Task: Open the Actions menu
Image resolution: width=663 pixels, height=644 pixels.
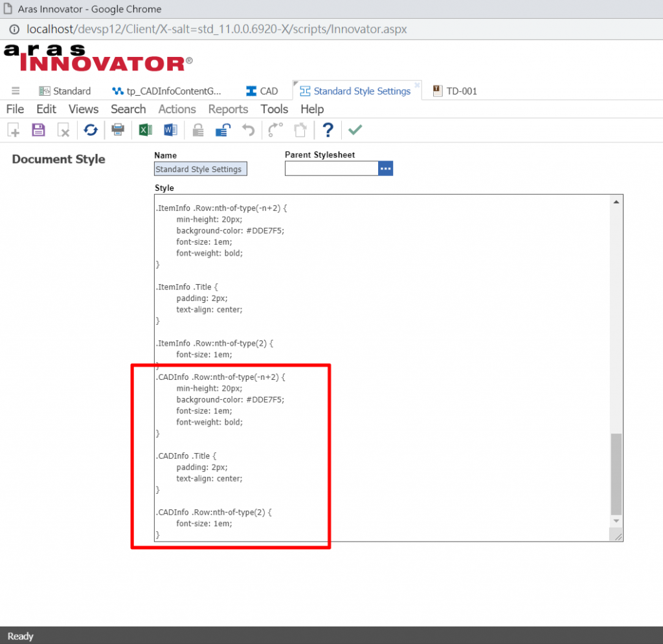Action: pyautogui.click(x=177, y=109)
